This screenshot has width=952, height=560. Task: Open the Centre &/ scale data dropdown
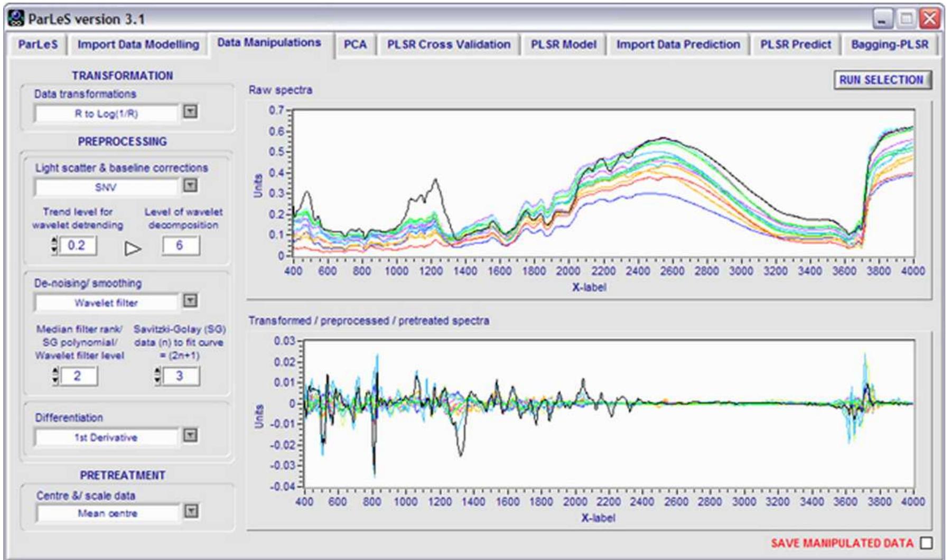click(x=191, y=511)
